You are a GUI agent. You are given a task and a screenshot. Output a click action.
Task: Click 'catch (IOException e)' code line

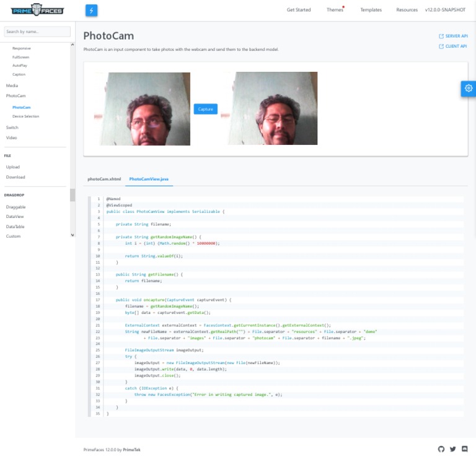click(x=151, y=388)
